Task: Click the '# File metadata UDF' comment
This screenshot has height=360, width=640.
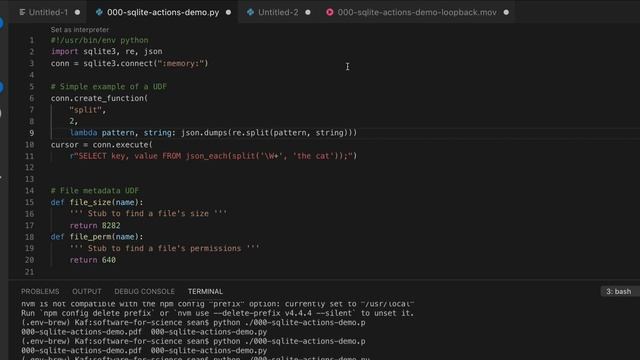Action: 95,191
